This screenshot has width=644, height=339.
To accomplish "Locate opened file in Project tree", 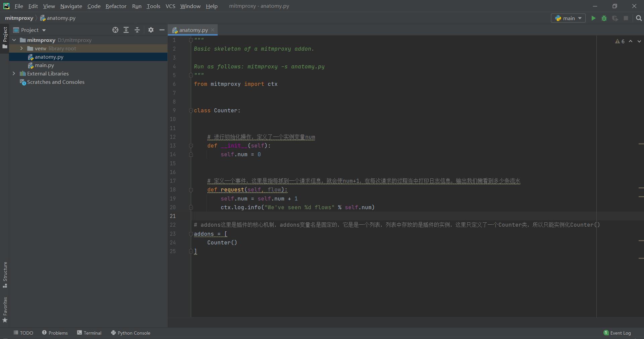I will click(x=115, y=30).
